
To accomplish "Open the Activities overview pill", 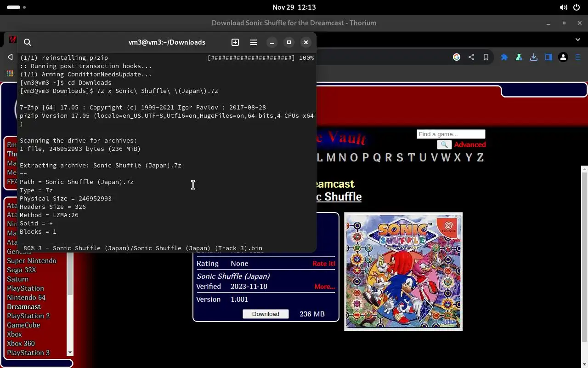I will pyautogui.click(x=17, y=7).
